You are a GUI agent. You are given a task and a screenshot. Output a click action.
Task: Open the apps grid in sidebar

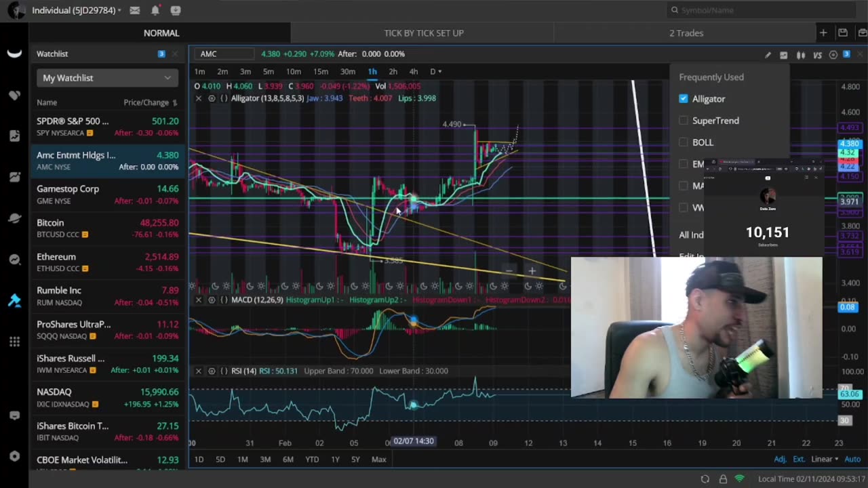click(14, 342)
